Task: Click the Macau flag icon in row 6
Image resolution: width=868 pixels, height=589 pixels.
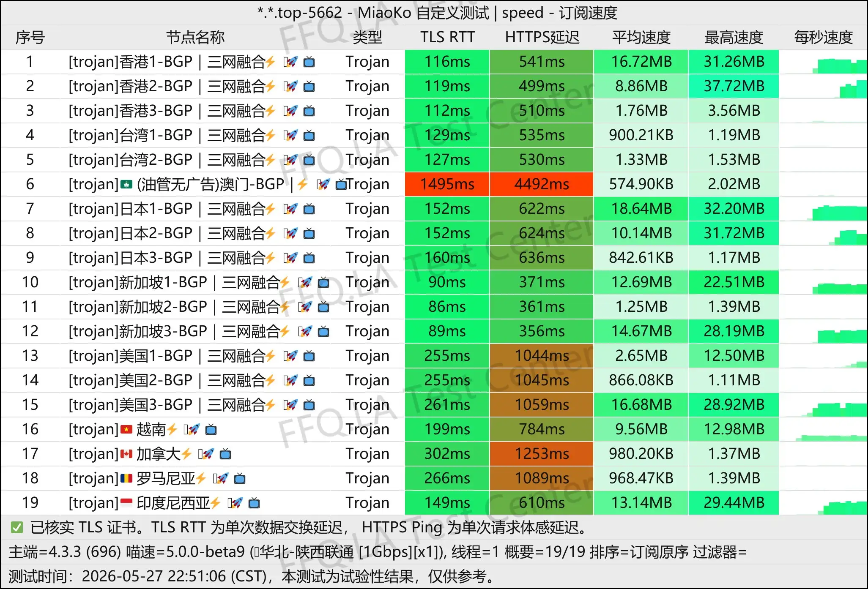Action: coord(126,185)
